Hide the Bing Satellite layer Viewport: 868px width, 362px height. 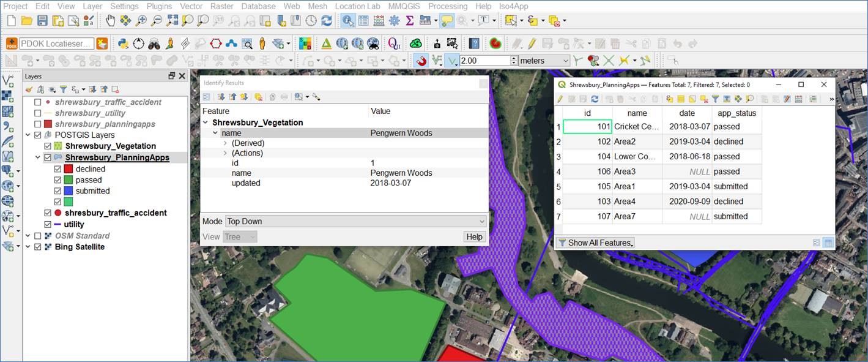[x=37, y=246]
